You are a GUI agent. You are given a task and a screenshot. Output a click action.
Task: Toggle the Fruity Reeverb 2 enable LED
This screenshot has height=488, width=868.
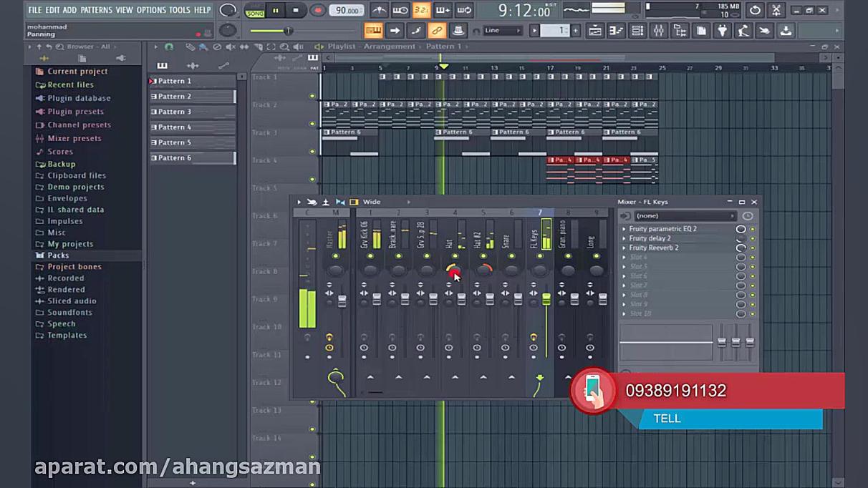pos(753,248)
